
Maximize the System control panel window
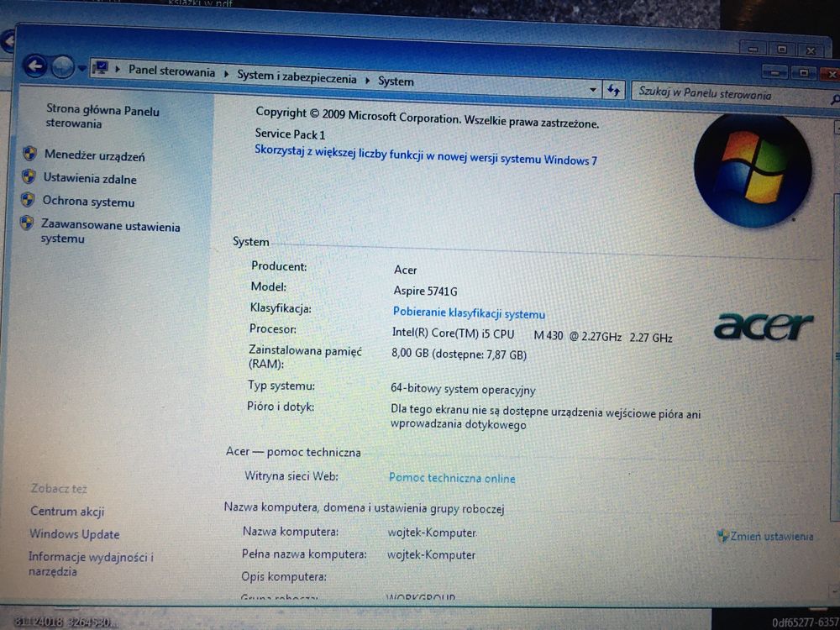(x=804, y=73)
